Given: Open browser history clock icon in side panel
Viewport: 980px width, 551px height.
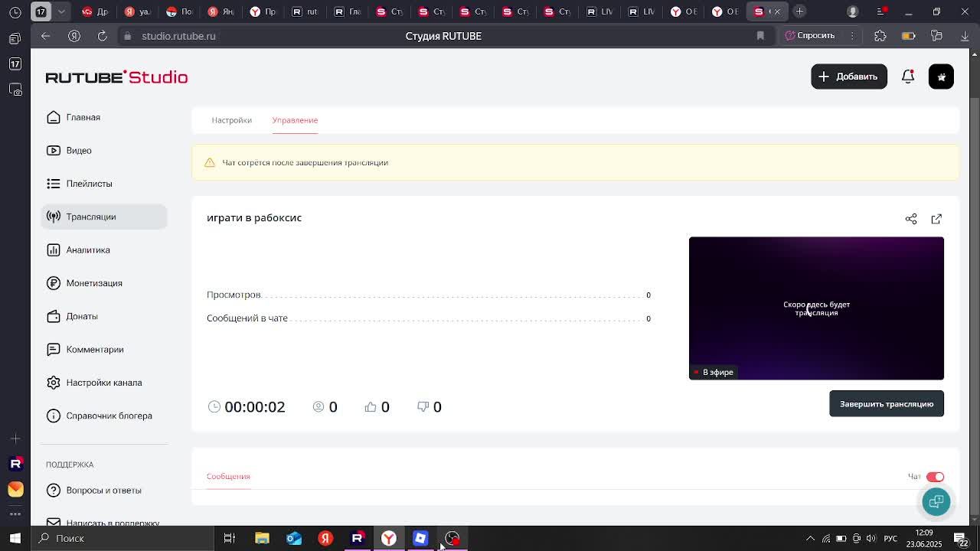Looking at the screenshot, I should [x=15, y=12].
